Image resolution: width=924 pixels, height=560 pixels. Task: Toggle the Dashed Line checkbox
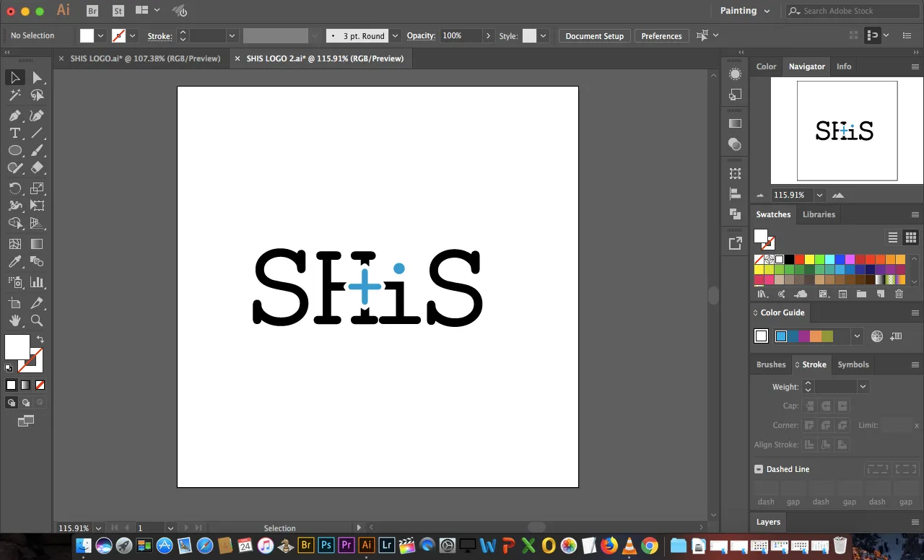tap(759, 469)
